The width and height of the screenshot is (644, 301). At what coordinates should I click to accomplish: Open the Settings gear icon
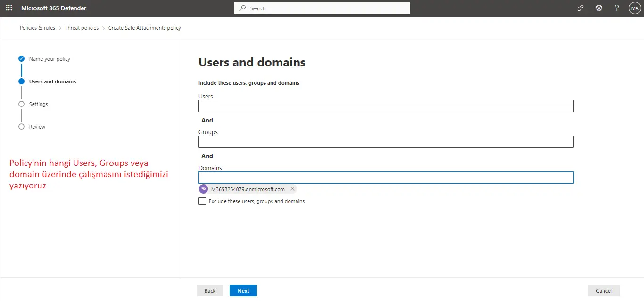[x=599, y=8]
